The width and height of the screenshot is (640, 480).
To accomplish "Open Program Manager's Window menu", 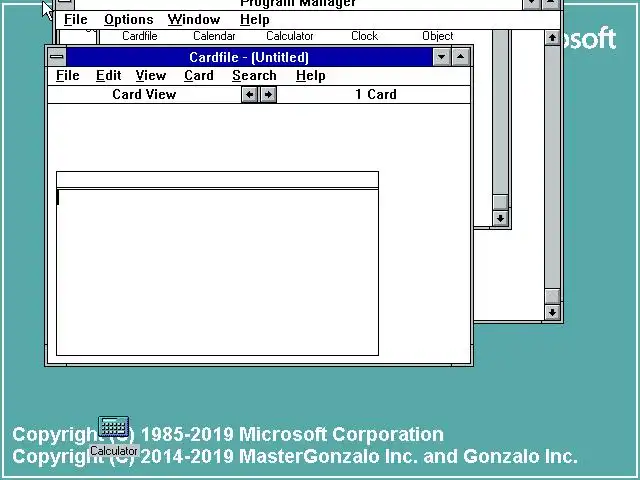I will tap(194, 20).
